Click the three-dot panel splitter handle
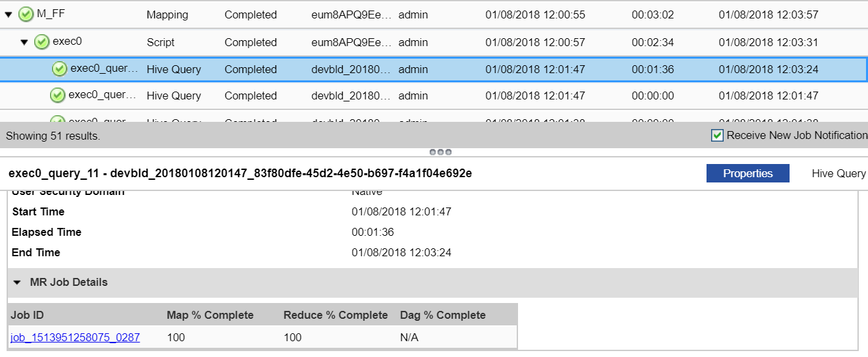Screen dimensions: 868x357 tap(440, 151)
